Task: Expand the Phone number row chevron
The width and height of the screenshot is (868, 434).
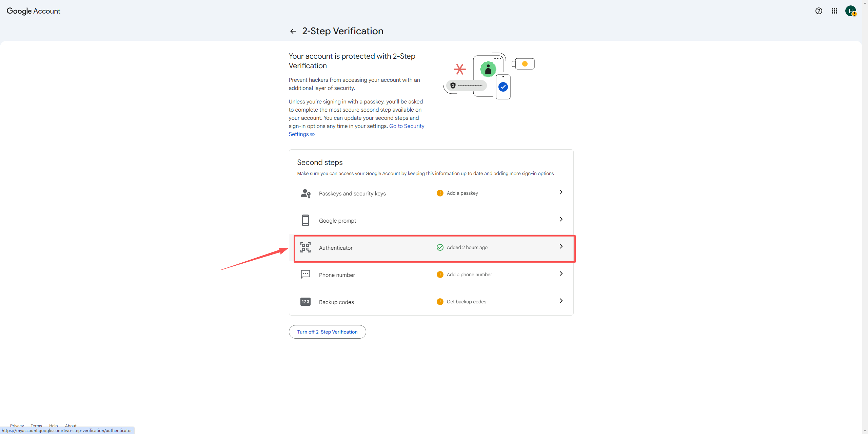Action: tap(561, 273)
